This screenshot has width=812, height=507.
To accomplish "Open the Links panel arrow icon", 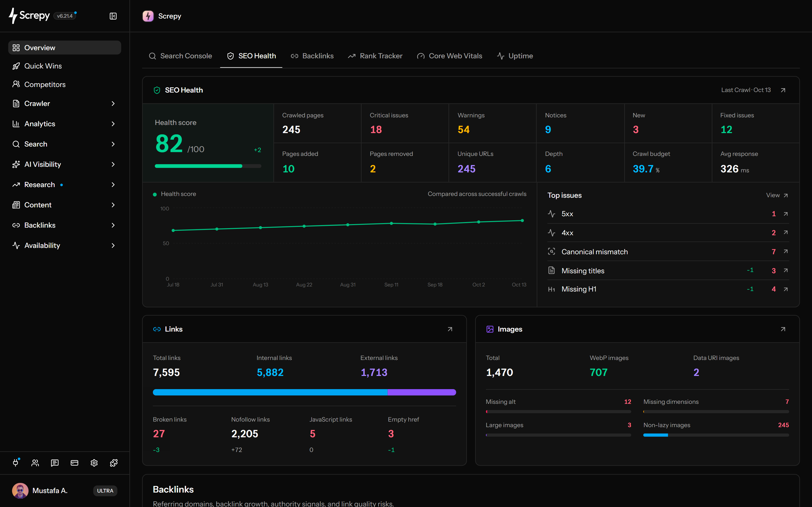I will 450,329.
